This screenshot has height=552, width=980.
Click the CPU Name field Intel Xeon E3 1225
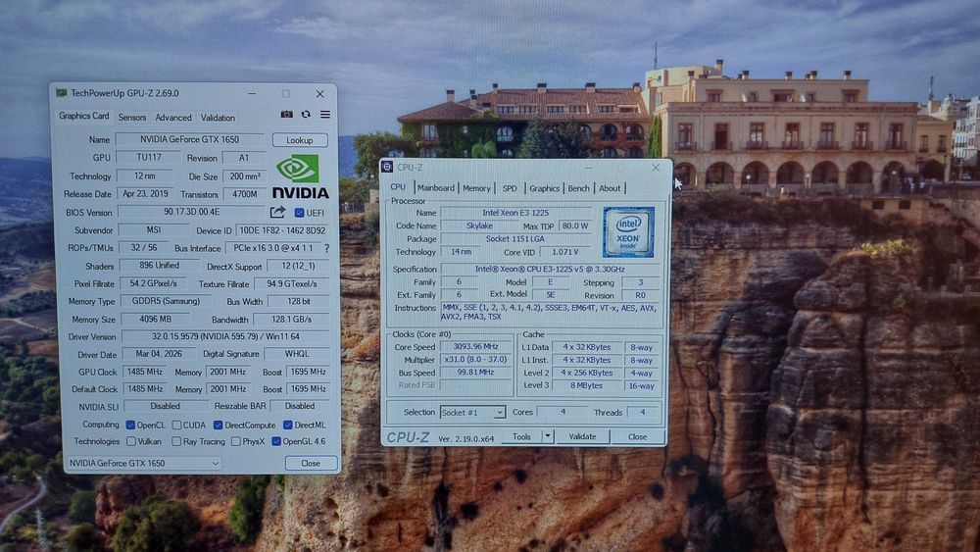(x=515, y=213)
